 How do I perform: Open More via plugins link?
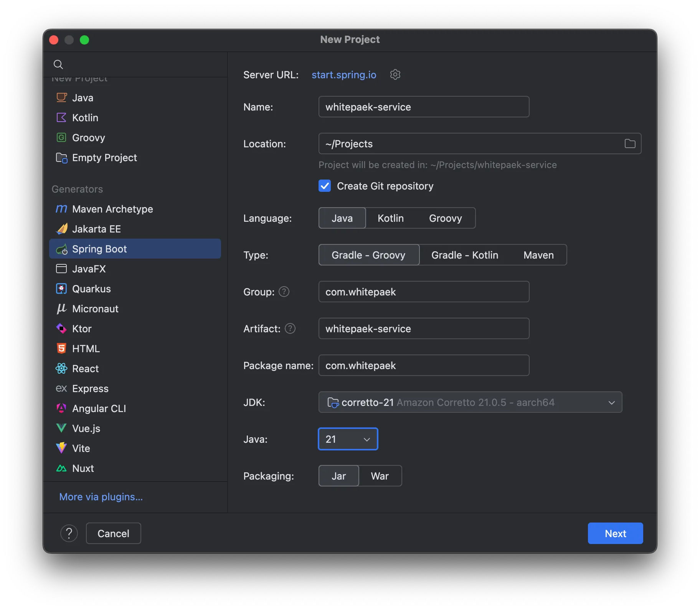coord(101,496)
